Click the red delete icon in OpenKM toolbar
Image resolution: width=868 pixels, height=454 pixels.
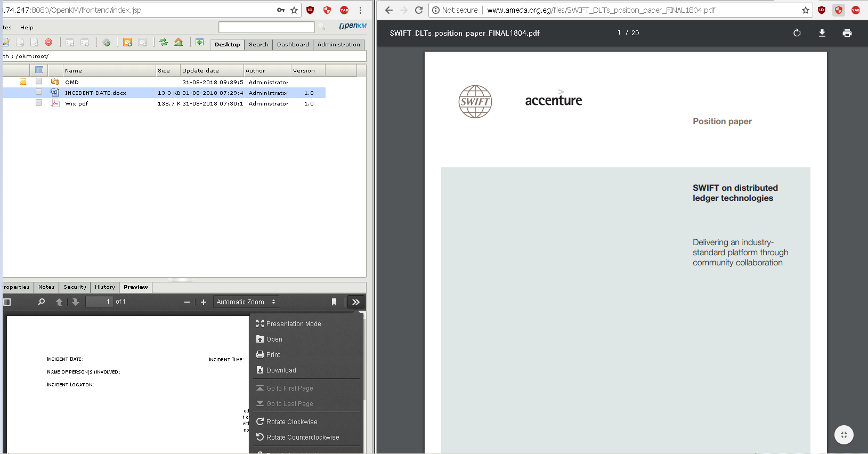(48, 42)
